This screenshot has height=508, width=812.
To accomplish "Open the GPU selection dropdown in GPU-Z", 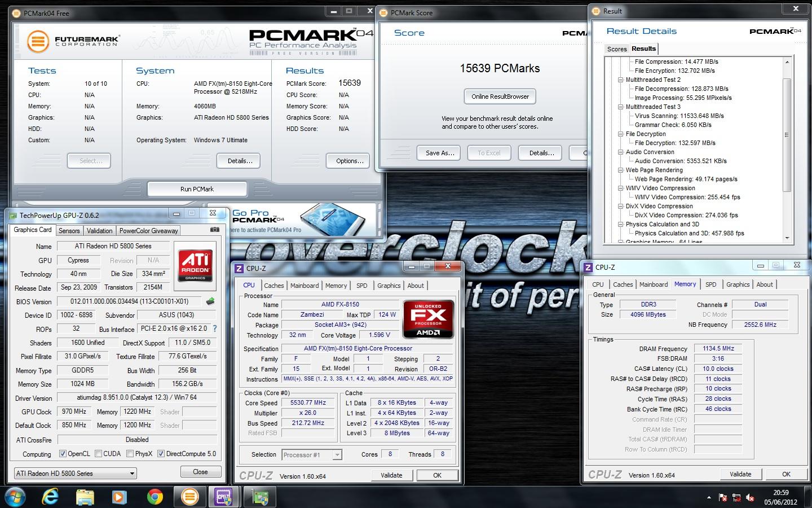I will tap(76, 473).
